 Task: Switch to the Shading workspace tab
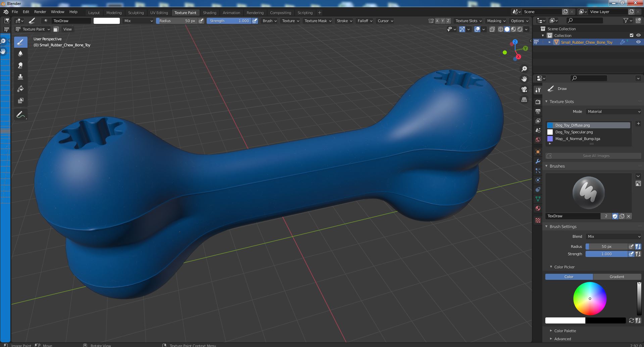pos(209,13)
